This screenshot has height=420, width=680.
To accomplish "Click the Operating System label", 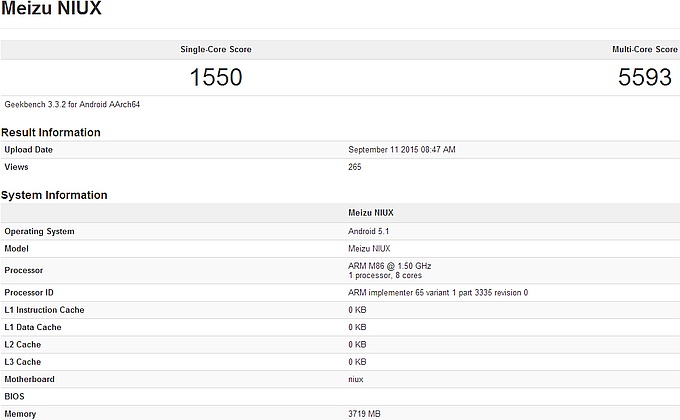I will (39, 231).
